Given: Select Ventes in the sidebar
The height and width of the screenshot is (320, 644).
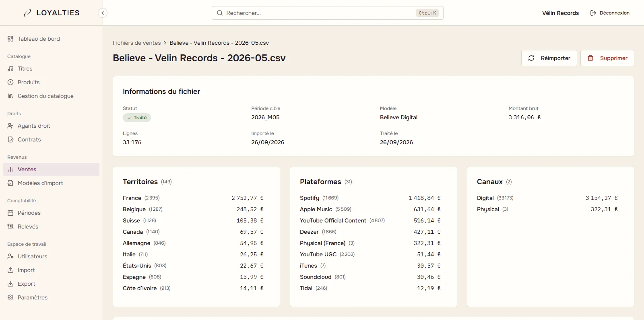Looking at the screenshot, I should (x=51, y=169).
